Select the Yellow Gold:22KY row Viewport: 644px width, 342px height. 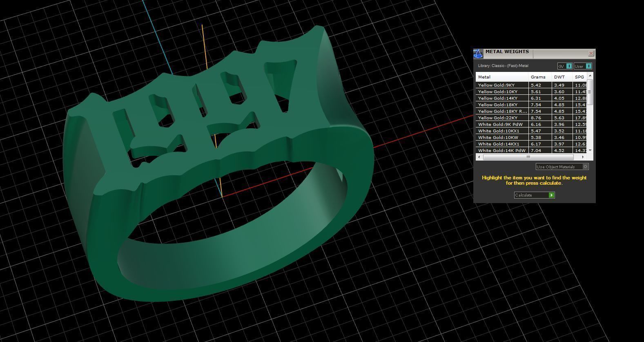(532, 118)
